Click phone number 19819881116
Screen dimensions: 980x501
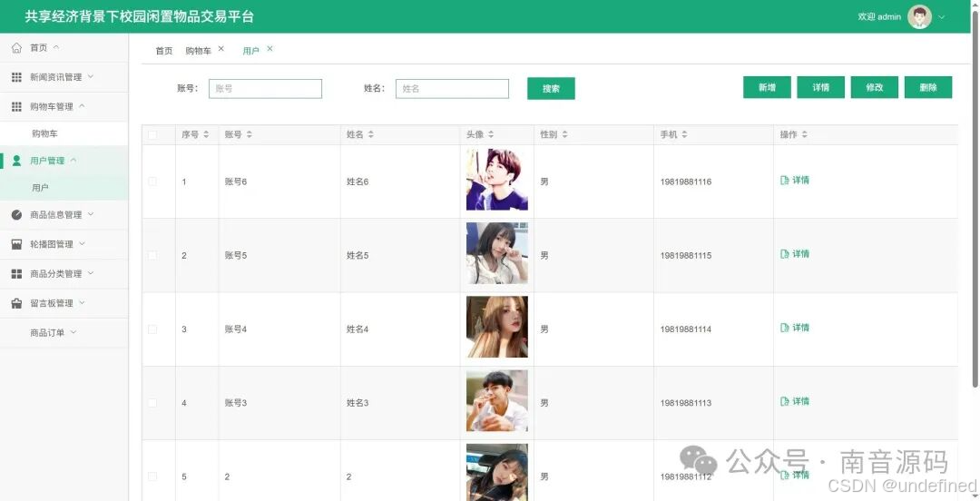[x=686, y=182]
